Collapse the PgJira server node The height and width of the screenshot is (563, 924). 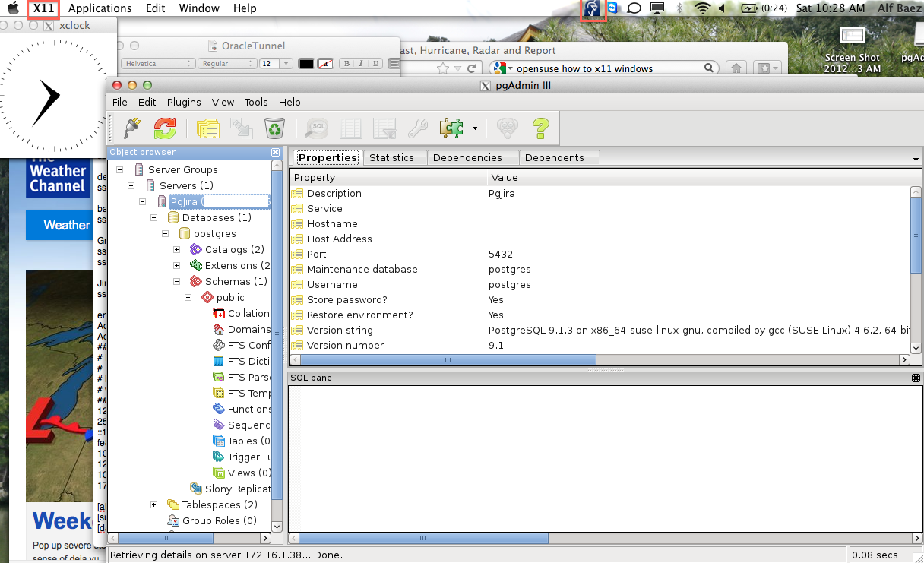[x=143, y=201]
